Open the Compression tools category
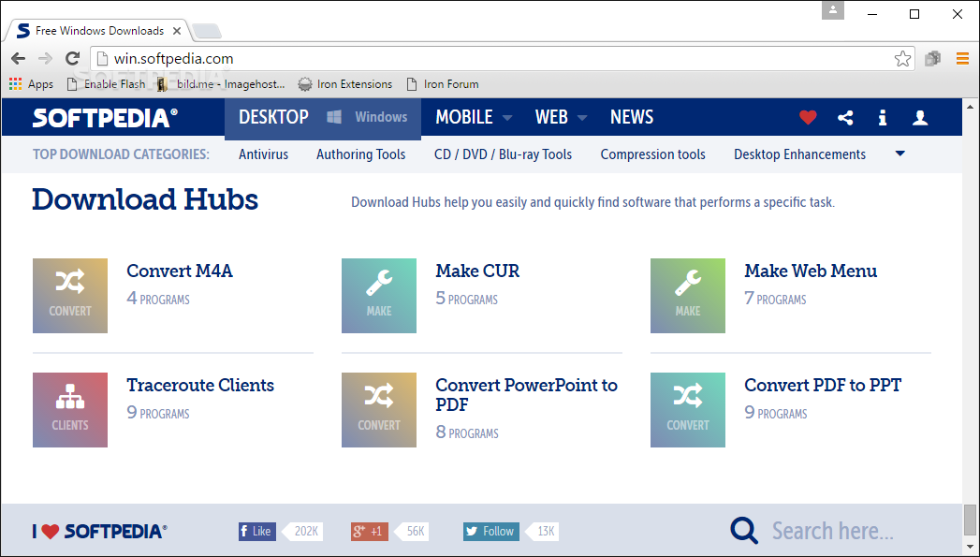 [653, 154]
